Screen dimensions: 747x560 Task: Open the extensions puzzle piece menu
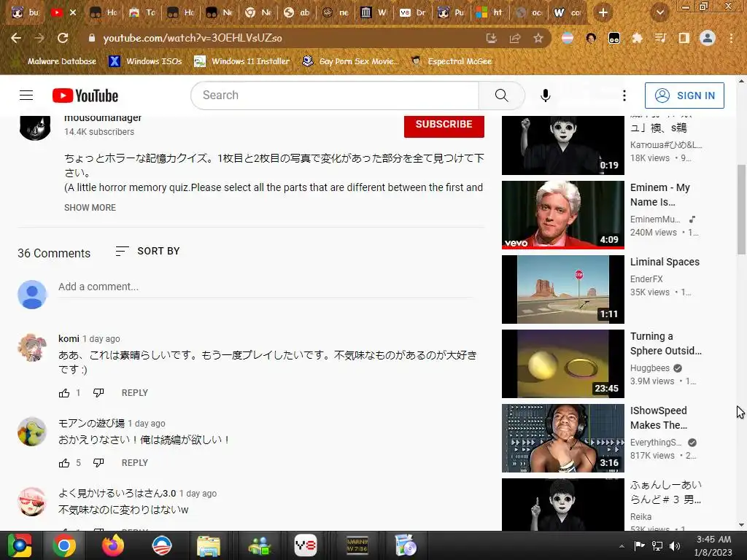(x=637, y=38)
